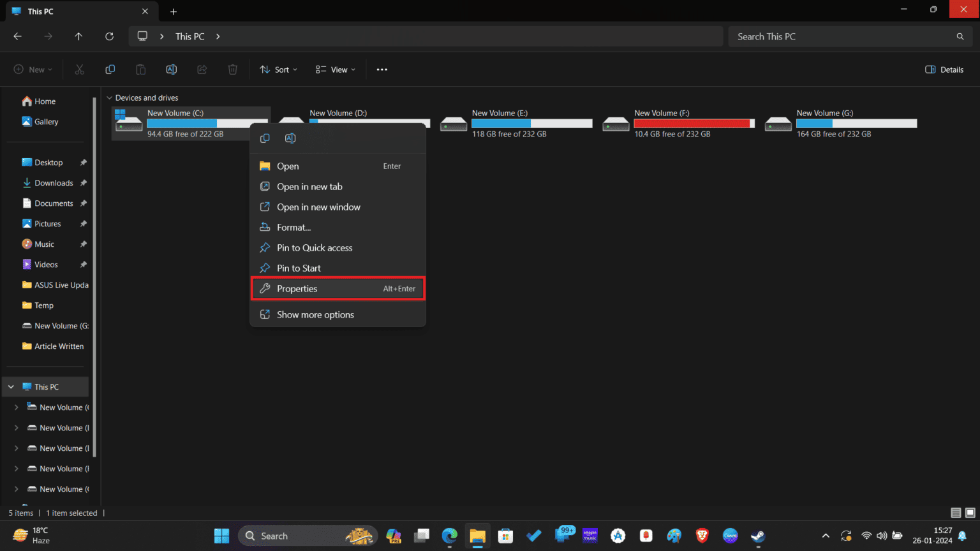The height and width of the screenshot is (551, 980).
Task: Collapse the Devices and drives section
Action: [x=109, y=98]
